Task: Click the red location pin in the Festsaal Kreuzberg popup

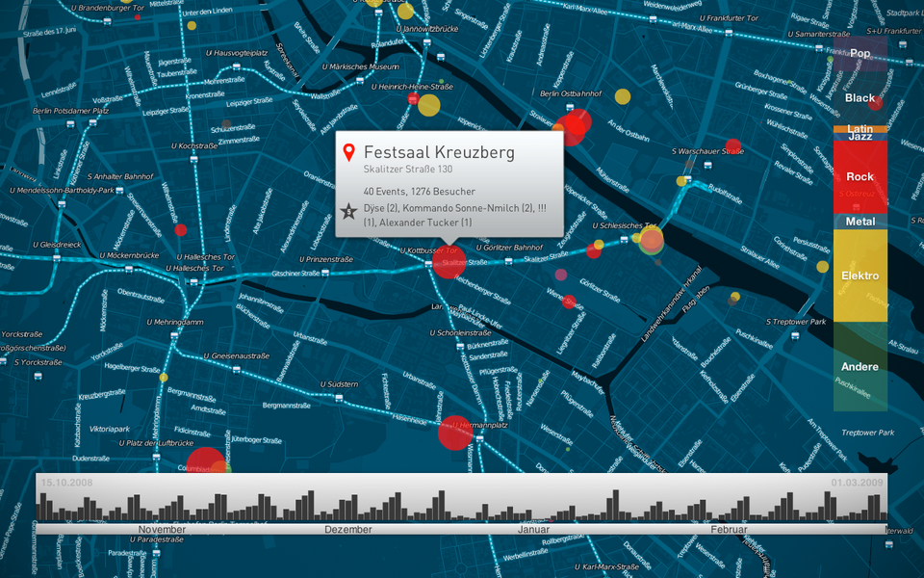Action: click(350, 151)
